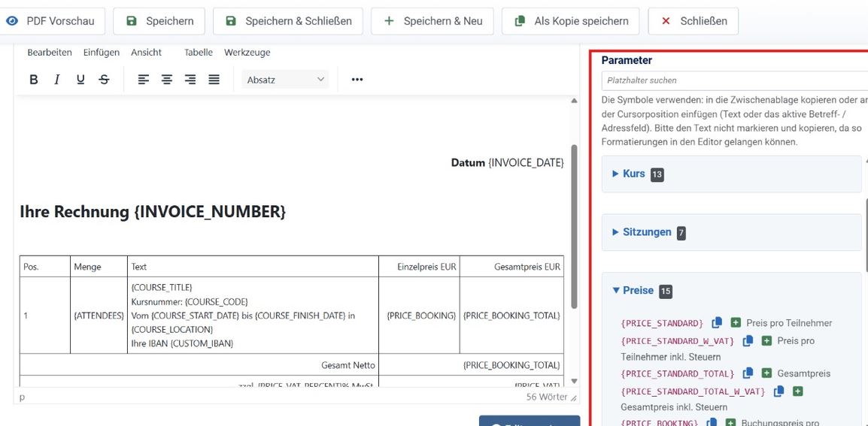
Task: Insert {PRICE_STANDARD} placeholder at cursor
Action: [735, 322]
